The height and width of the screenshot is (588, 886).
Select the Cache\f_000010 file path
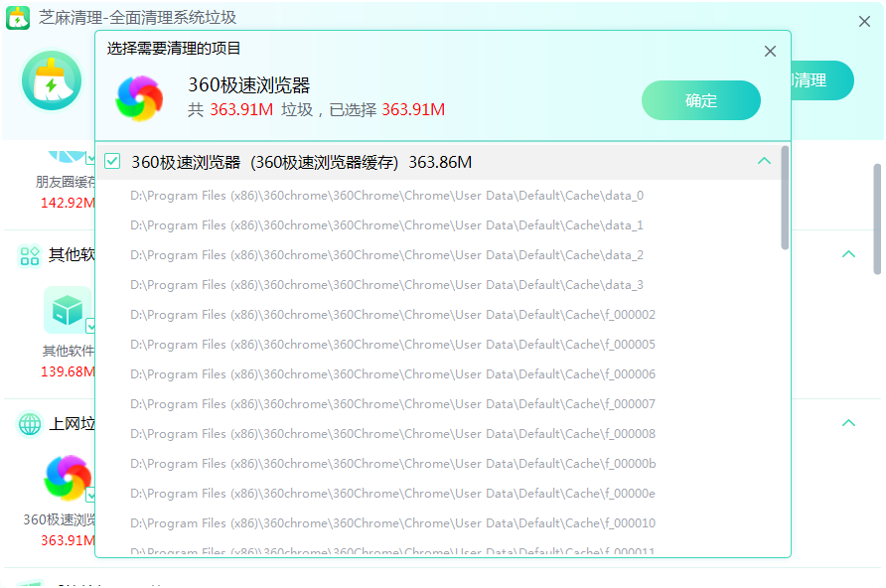point(392,523)
